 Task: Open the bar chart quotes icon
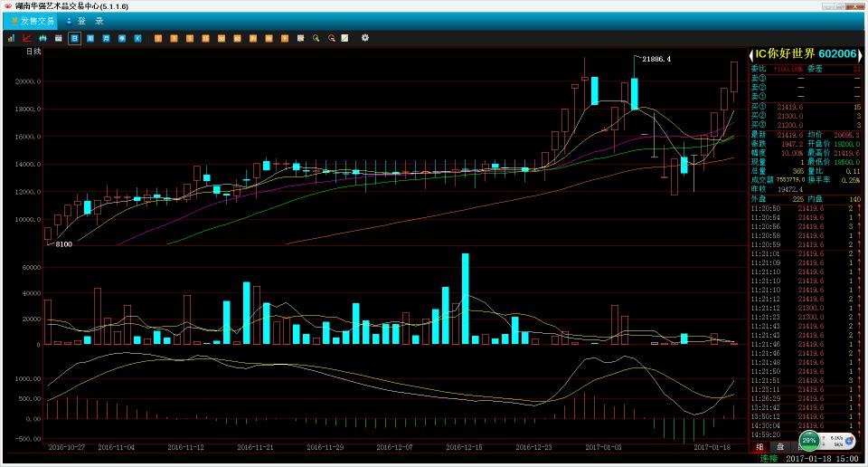point(11,38)
